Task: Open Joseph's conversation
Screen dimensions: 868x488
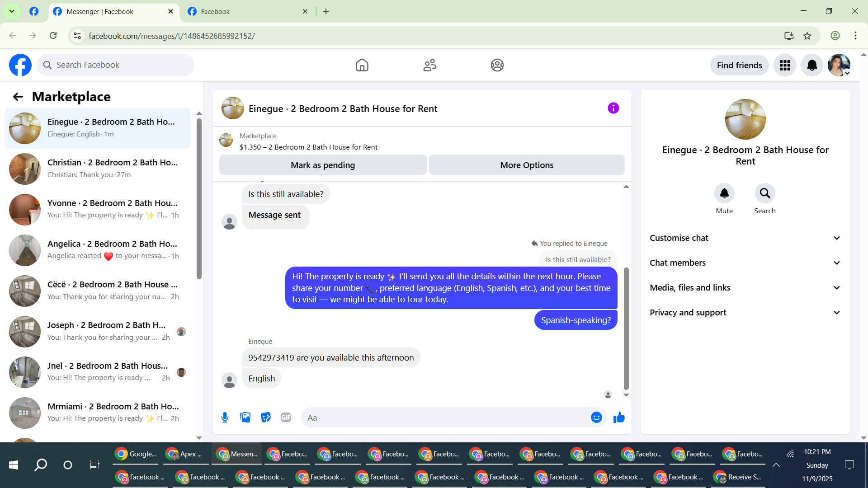Action: coord(97,332)
